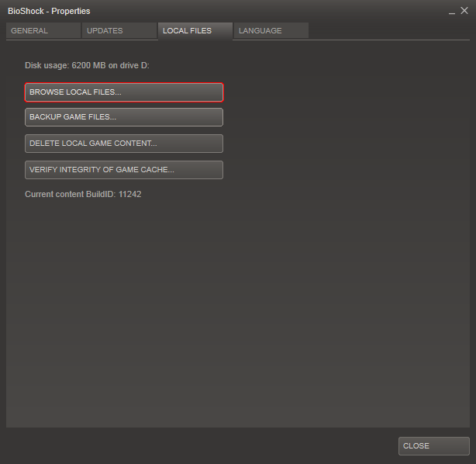Start Backup Game Files

(x=124, y=117)
